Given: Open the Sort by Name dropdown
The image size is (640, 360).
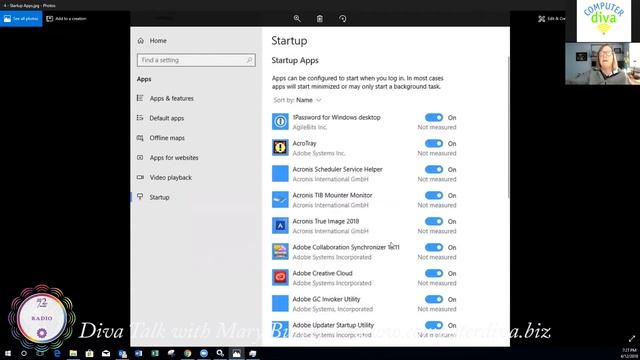Looking at the screenshot, I should point(298,100).
